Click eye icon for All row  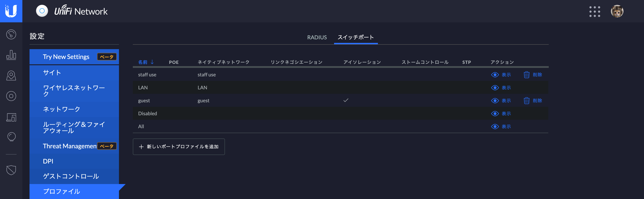pos(495,127)
